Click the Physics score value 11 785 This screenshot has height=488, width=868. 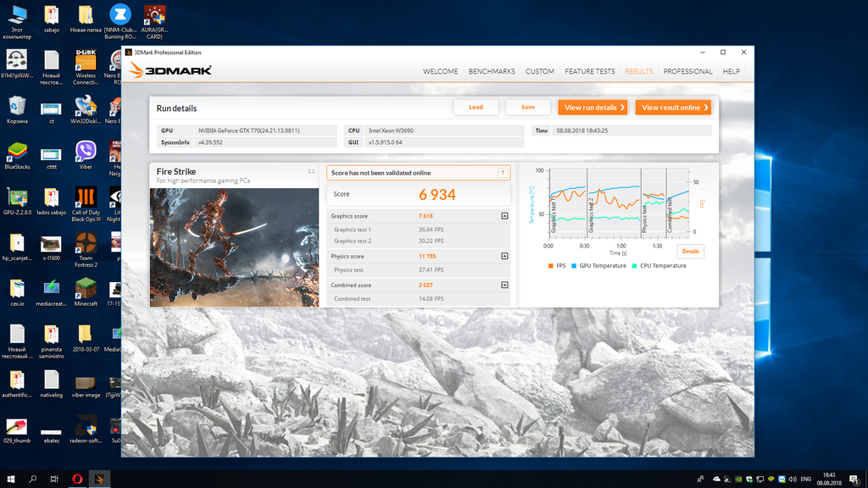tap(427, 257)
